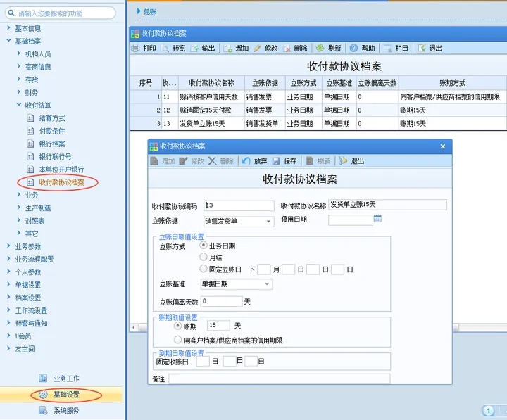Choose 同客户档案/供应商档案的信用期限 radio option

[x=177, y=340]
